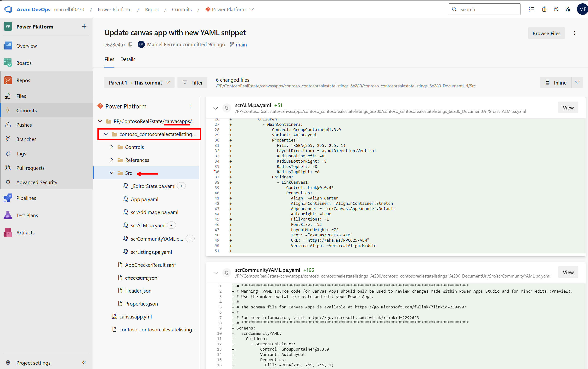Select the Pipelines icon
This screenshot has width=588, height=369.
coord(8,198)
